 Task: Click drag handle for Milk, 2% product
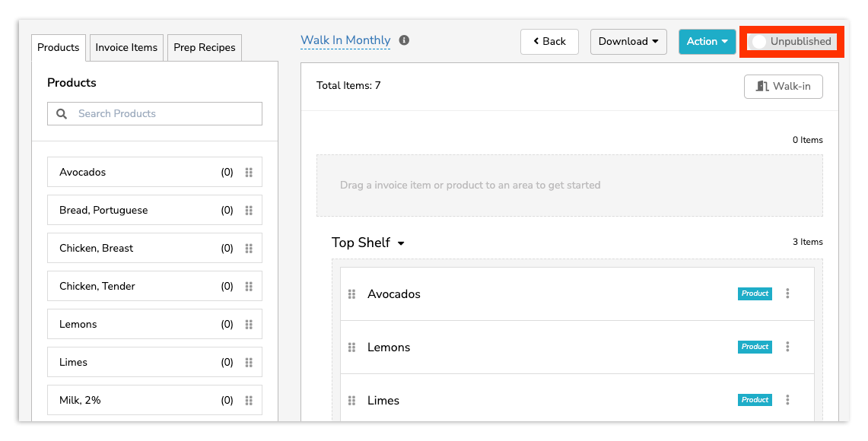coord(249,401)
